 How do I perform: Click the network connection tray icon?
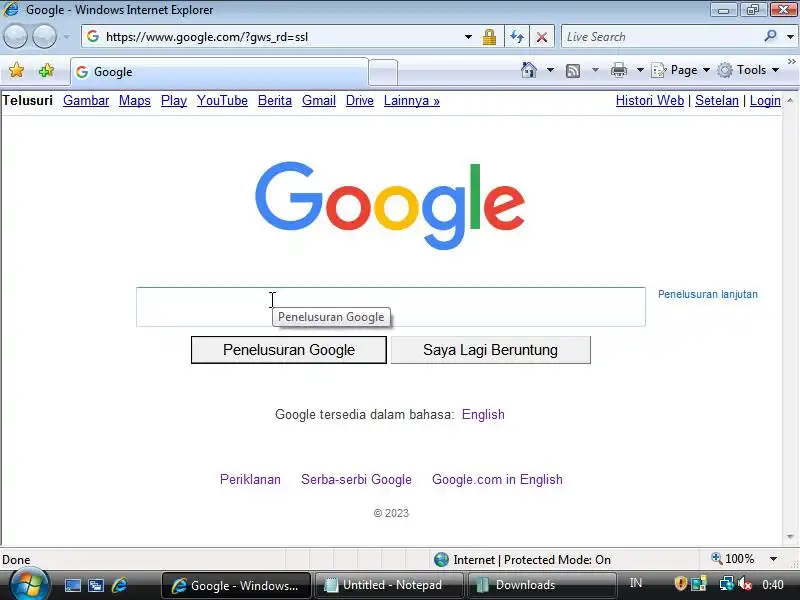[x=727, y=583]
